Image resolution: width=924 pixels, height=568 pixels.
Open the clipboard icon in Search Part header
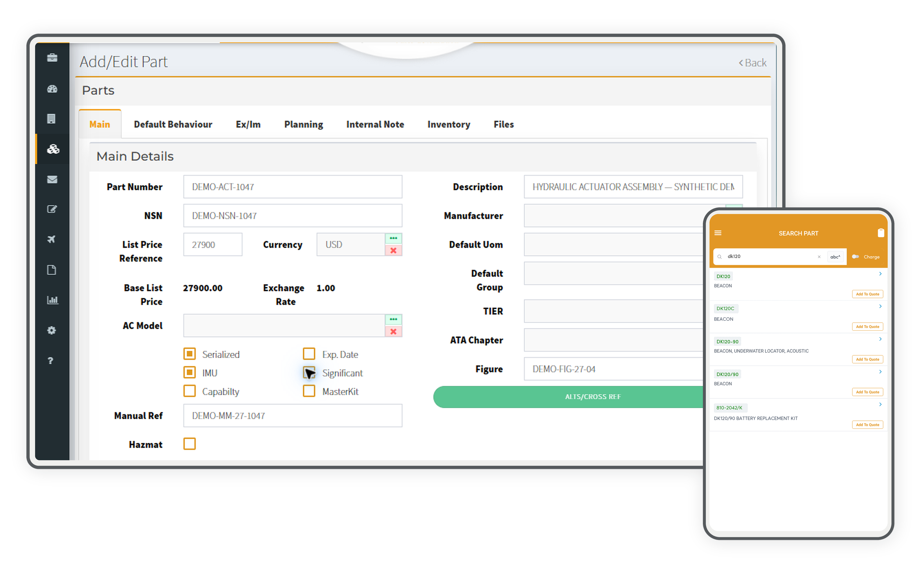880,233
